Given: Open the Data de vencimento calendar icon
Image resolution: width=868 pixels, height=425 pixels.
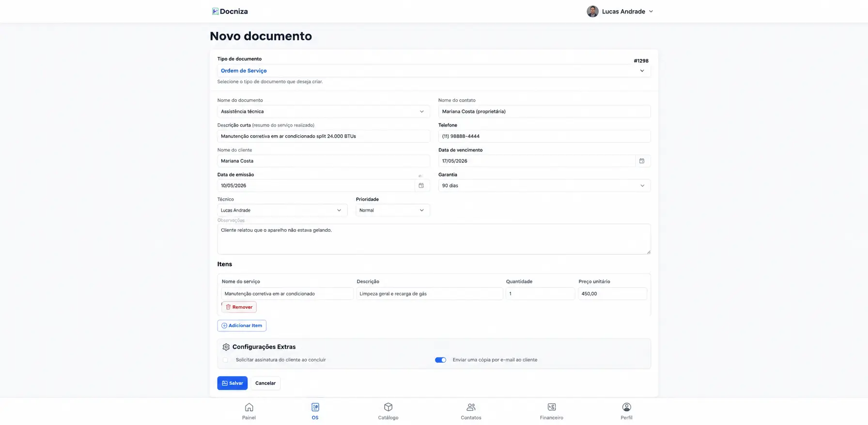Looking at the screenshot, I should (x=642, y=161).
